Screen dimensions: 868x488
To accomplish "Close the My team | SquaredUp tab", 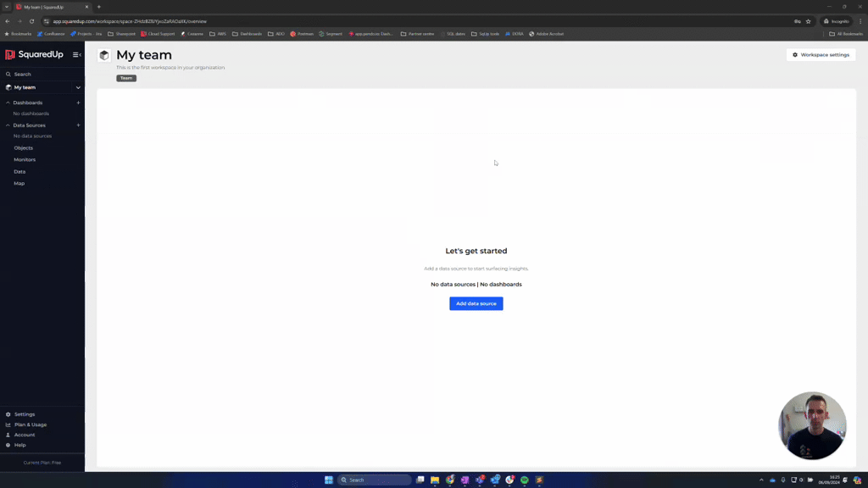I will pyautogui.click(x=87, y=7).
